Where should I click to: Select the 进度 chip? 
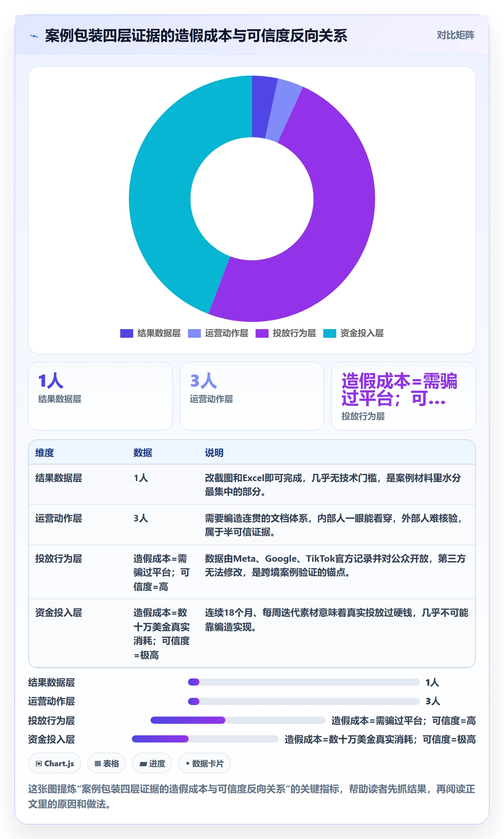(152, 763)
